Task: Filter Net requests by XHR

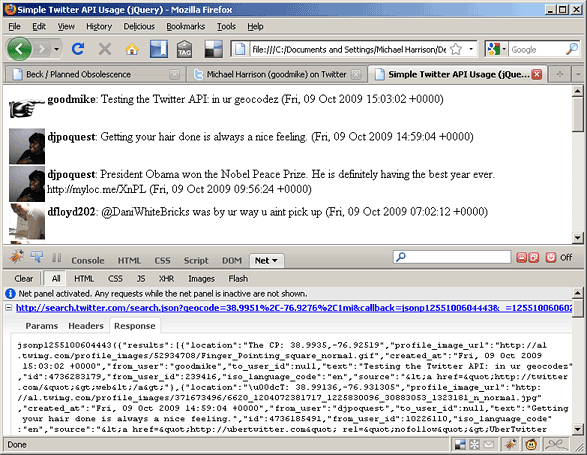Action: pos(166,279)
